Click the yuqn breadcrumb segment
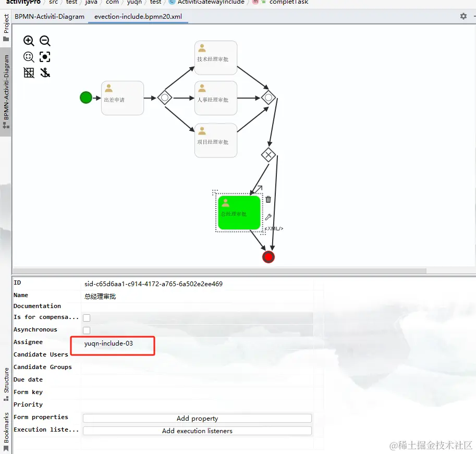This screenshot has height=454, width=476. pyautogui.click(x=134, y=2)
